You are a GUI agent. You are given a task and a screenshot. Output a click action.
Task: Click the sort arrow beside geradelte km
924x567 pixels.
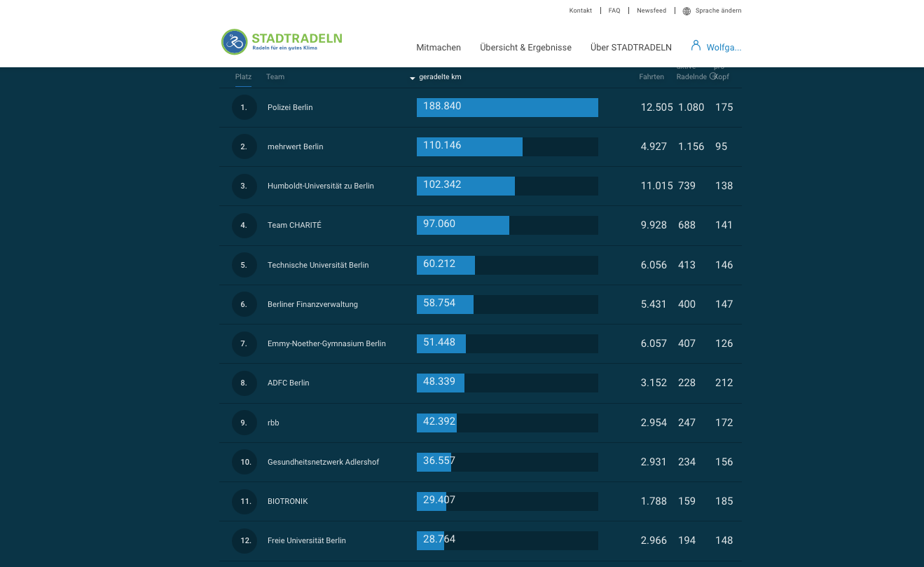[413, 78]
